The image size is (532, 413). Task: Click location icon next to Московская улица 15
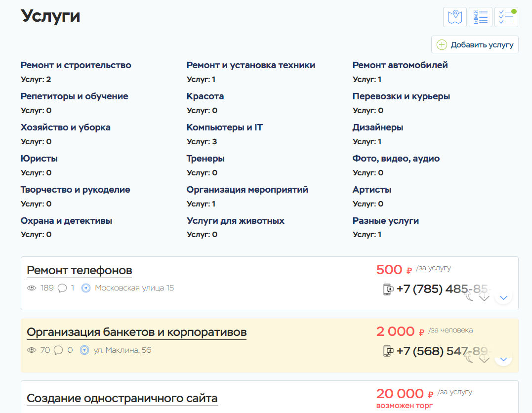point(86,288)
